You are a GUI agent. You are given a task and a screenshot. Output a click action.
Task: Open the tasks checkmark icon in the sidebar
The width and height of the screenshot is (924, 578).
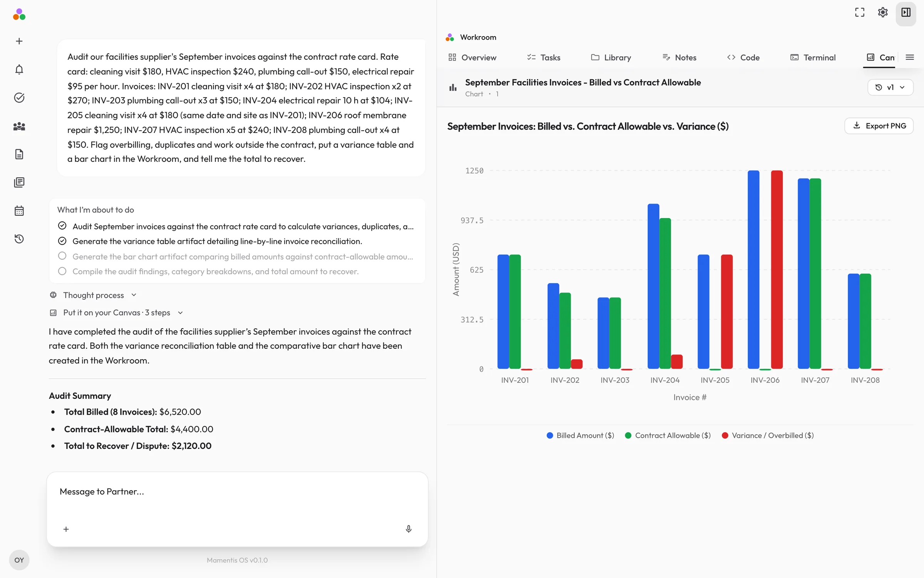[19, 97]
